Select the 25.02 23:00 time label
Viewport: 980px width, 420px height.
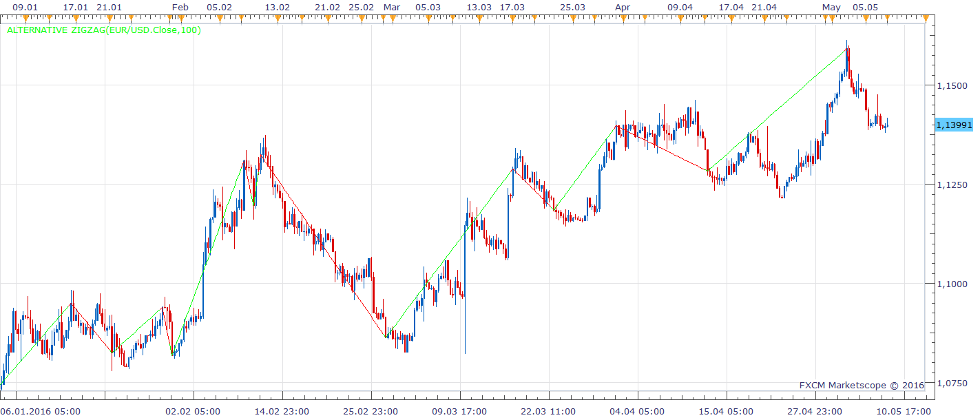click(x=372, y=411)
